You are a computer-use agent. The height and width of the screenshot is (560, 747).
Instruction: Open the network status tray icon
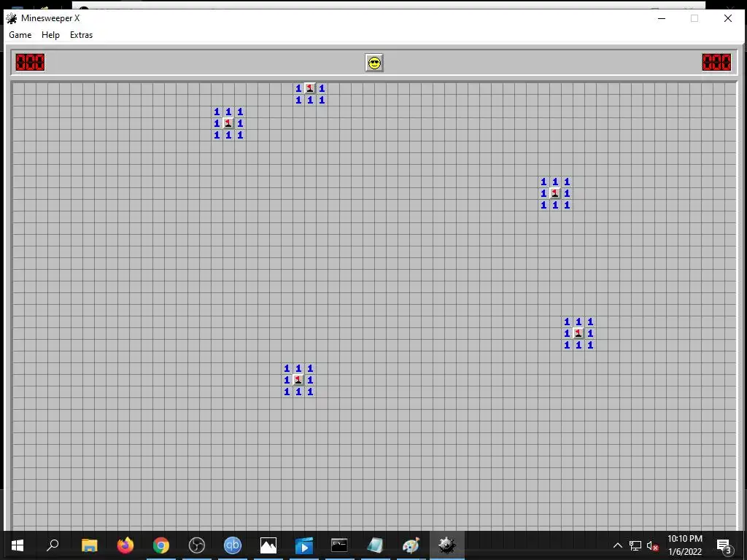click(x=635, y=545)
